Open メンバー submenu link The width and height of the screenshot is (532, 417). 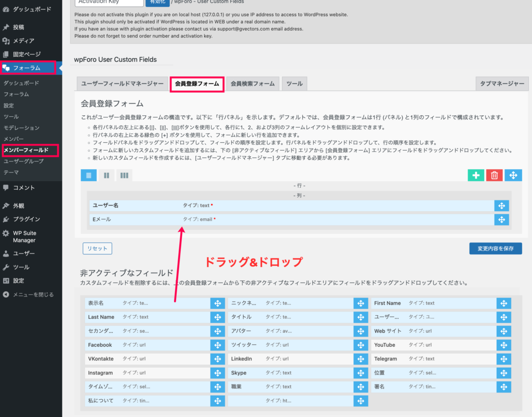14,139
